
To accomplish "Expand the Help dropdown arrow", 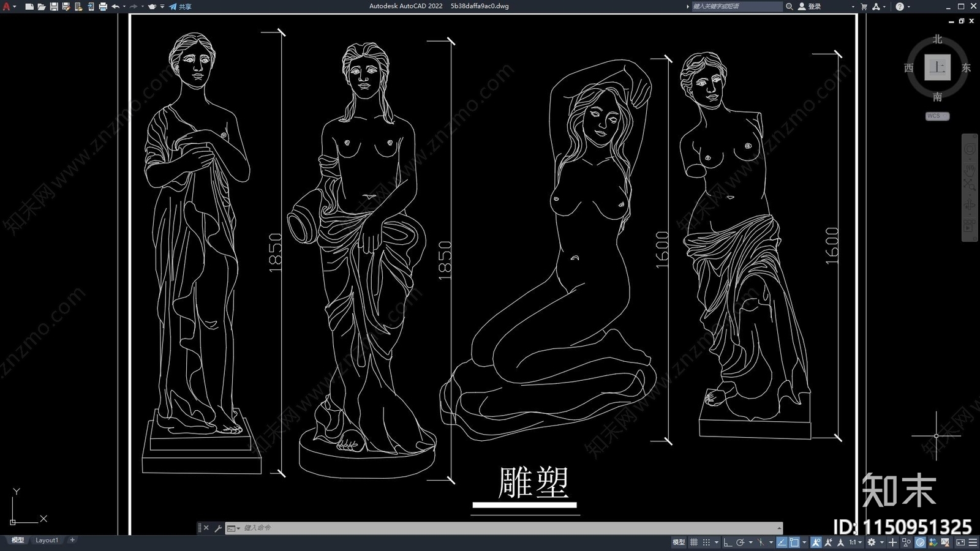I will [x=908, y=7].
